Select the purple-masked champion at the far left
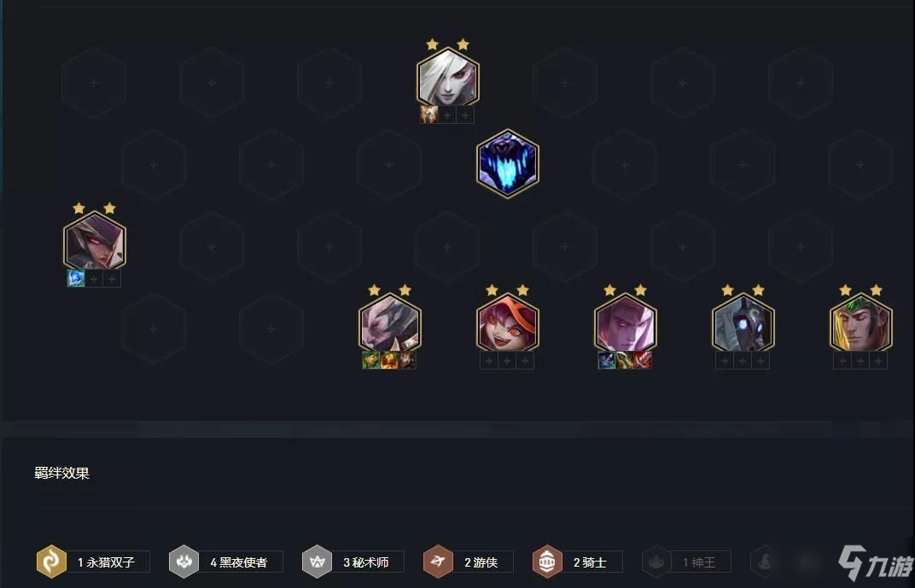915x588 pixels. 95,241
